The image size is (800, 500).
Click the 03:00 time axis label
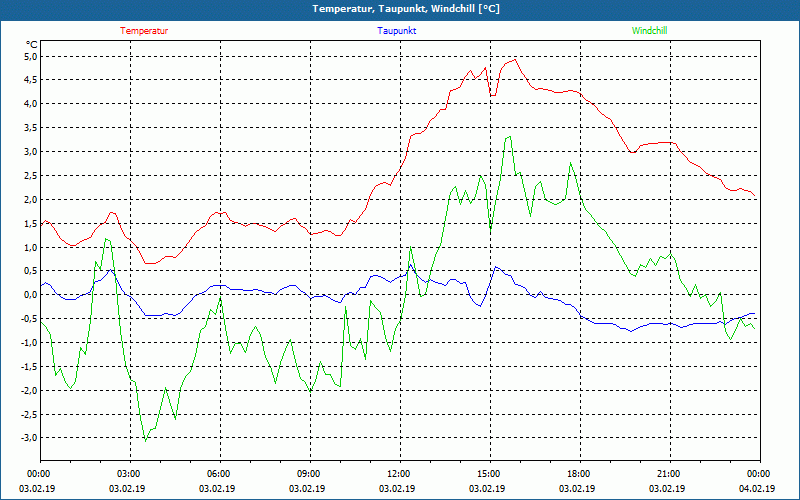coord(131,474)
